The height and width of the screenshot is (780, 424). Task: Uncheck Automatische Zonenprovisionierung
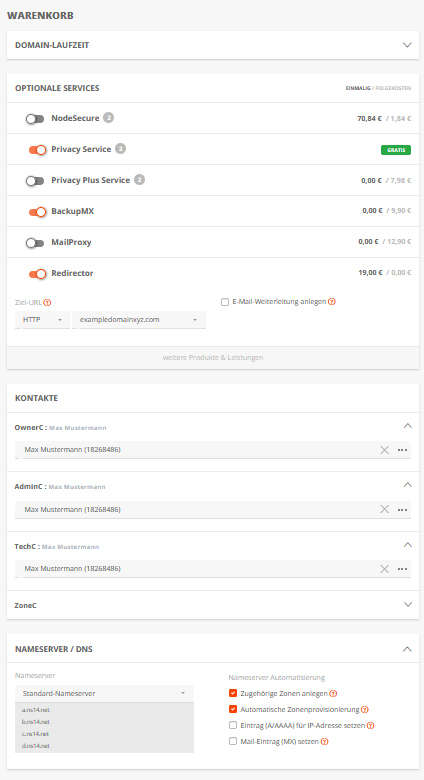(x=232, y=709)
